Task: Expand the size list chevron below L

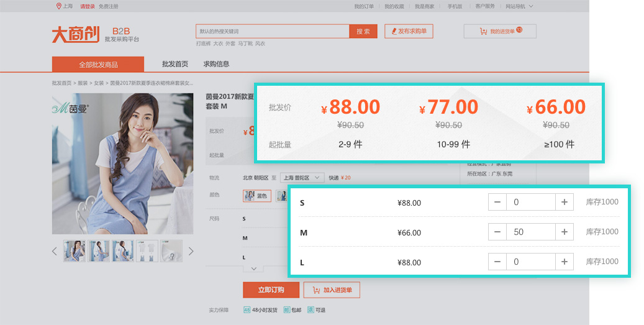Action: (254, 268)
